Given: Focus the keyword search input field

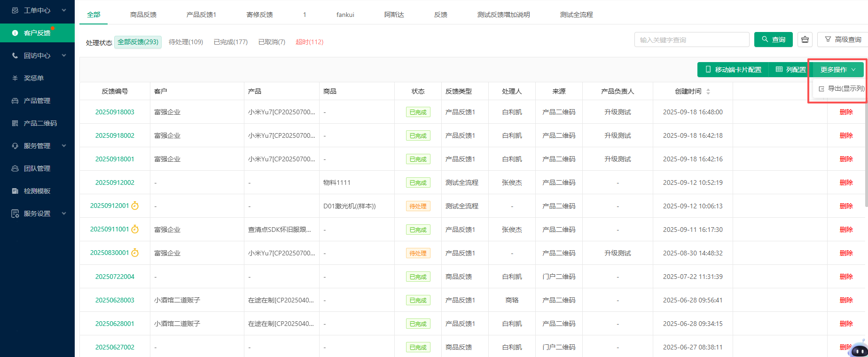Looking at the screenshot, I should tap(691, 40).
